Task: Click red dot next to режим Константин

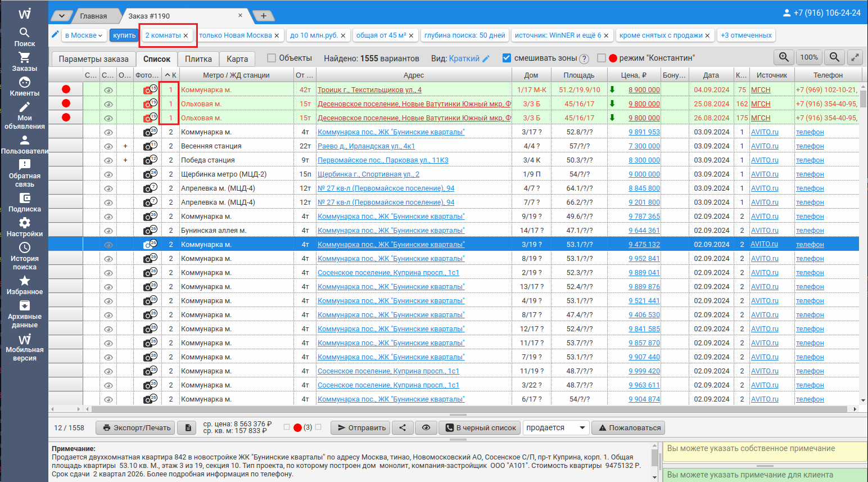Action: [x=613, y=58]
